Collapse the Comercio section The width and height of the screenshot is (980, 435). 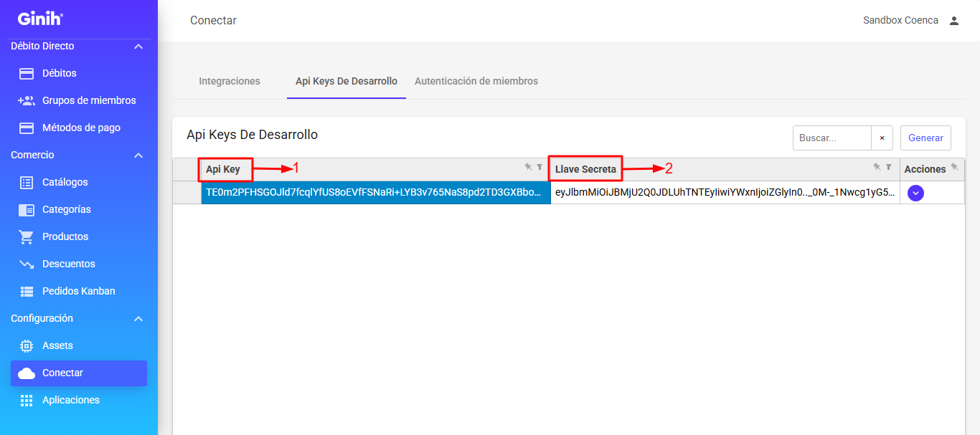click(x=139, y=156)
